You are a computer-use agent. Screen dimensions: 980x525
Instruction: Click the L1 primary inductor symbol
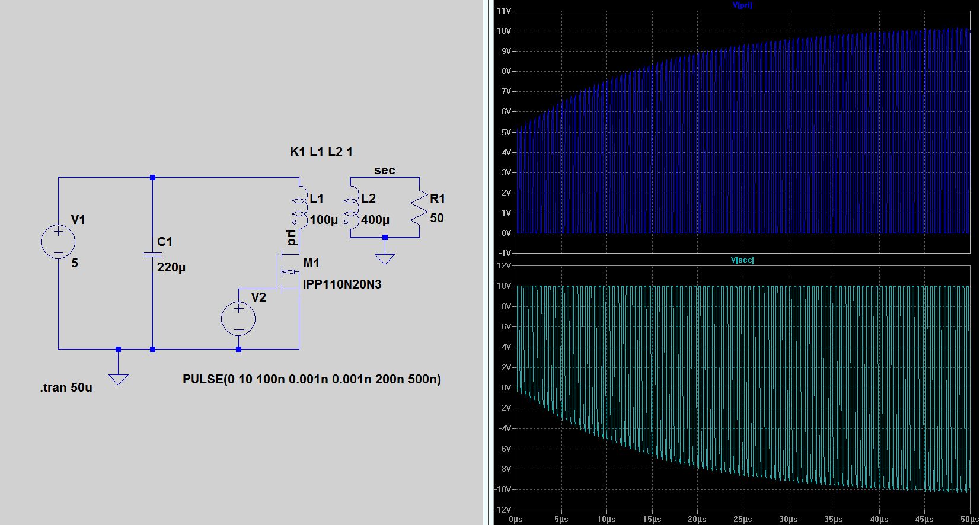pyautogui.click(x=300, y=208)
